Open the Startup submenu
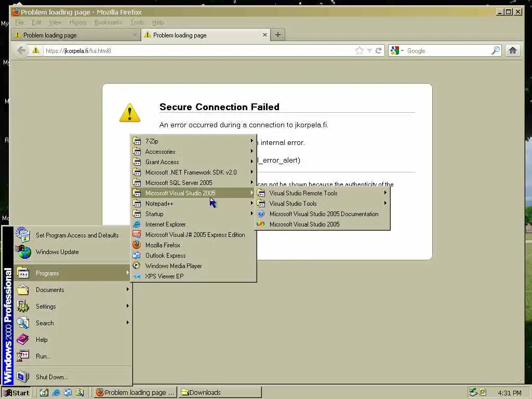Screen dimensions: 532x399 click(x=193, y=214)
